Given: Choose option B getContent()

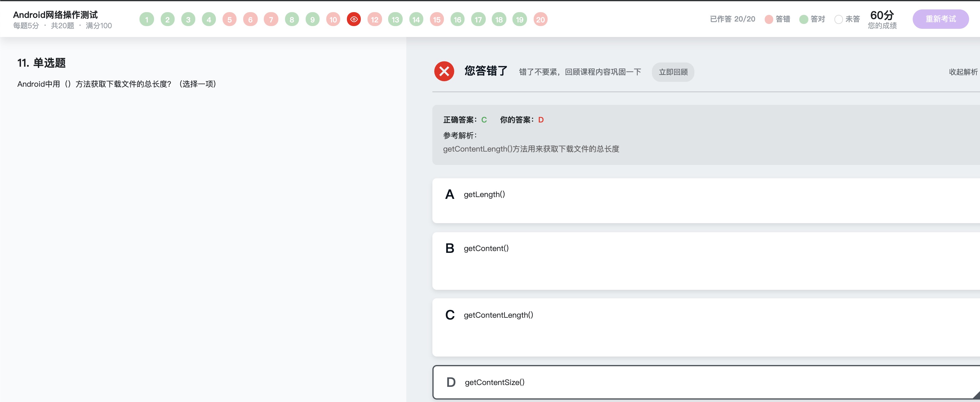Looking at the screenshot, I should 706,261.
